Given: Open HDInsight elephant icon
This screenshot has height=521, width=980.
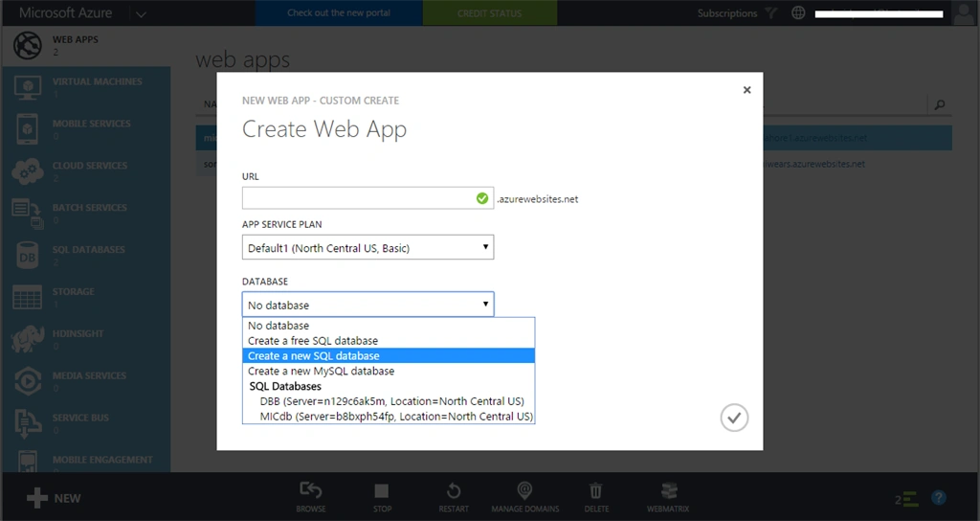Looking at the screenshot, I should (28, 339).
